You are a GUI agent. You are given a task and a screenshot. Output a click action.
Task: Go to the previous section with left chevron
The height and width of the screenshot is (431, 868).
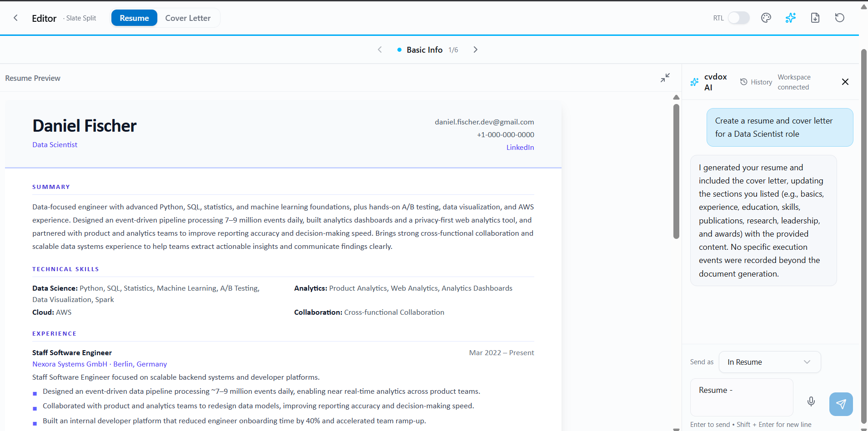pos(380,50)
